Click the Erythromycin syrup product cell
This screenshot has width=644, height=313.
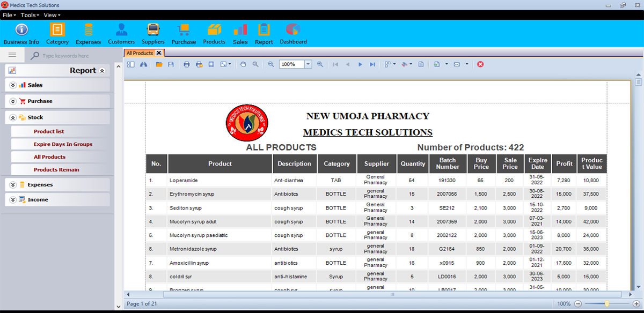(x=220, y=194)
